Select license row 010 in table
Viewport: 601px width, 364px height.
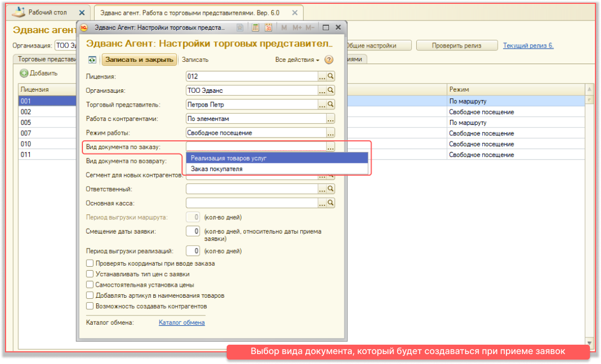point(48,144)
